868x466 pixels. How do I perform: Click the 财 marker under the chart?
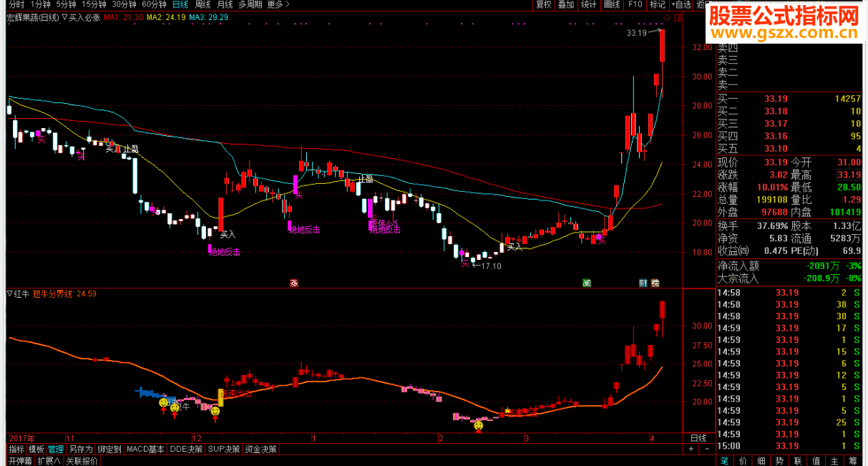pyautogui.click(x=643, y=283)
